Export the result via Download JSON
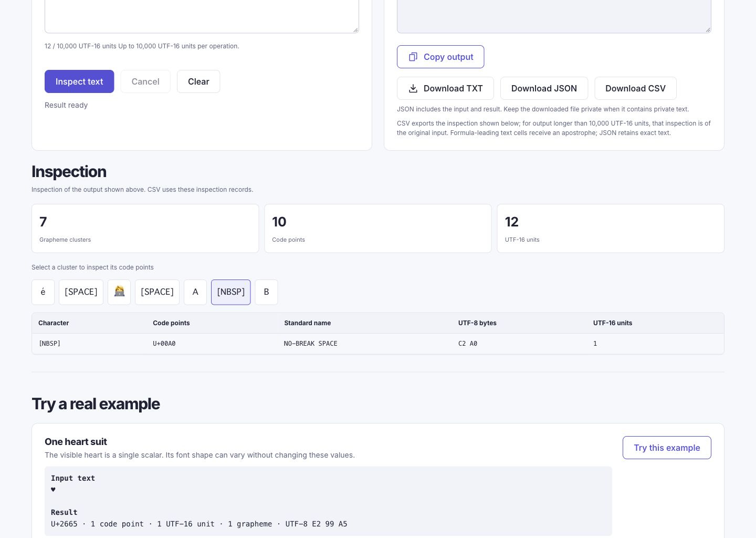 (x=544, y=88)
